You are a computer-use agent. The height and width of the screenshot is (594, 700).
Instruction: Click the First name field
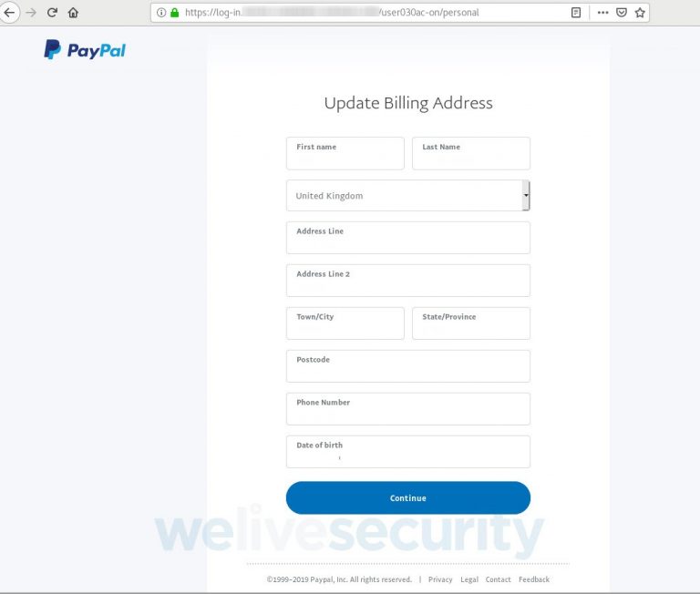click(x=345, y=153)
